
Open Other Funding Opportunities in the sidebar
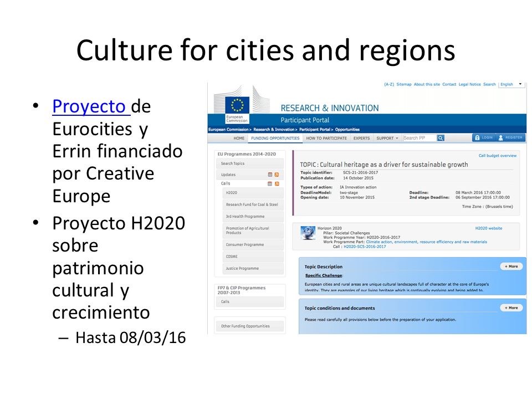(250, 326)
